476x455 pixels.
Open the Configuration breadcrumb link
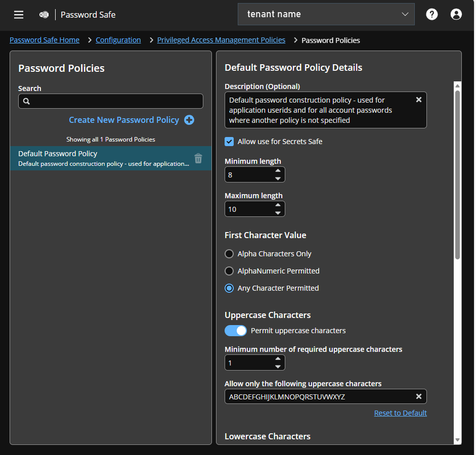tap(118, 40)
